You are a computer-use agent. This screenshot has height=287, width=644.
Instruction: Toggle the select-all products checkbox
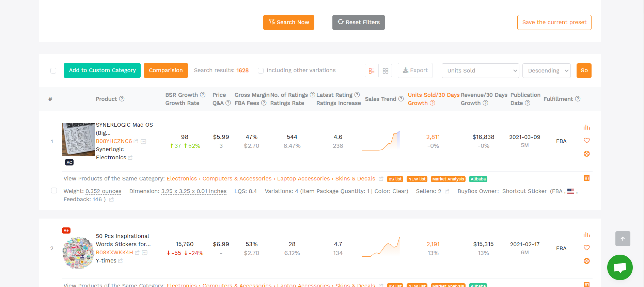click(53, 70)
